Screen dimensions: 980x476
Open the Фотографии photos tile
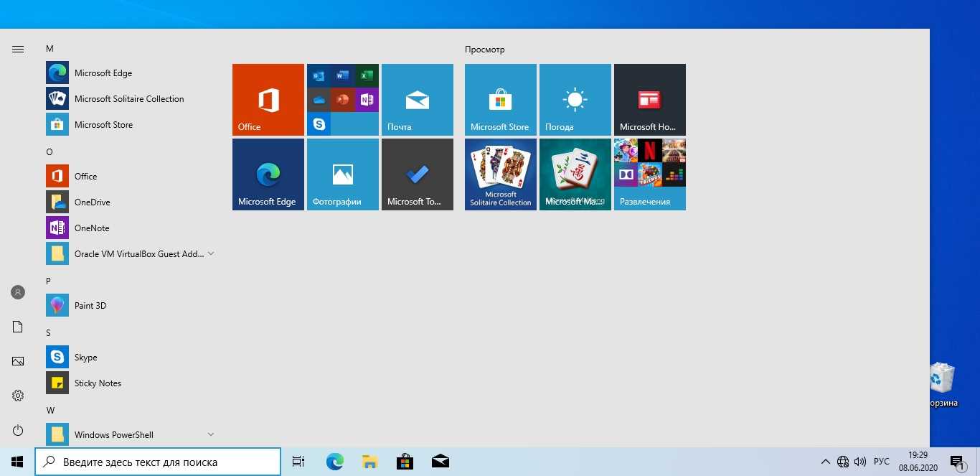[342, 174]
